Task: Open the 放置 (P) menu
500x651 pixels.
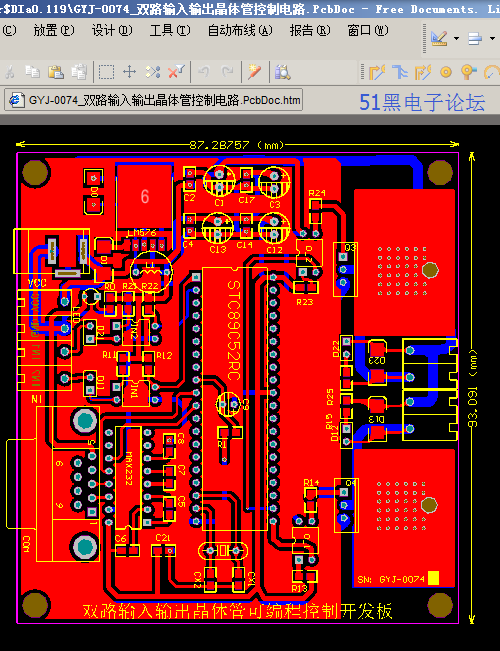Action: (54, 30)
